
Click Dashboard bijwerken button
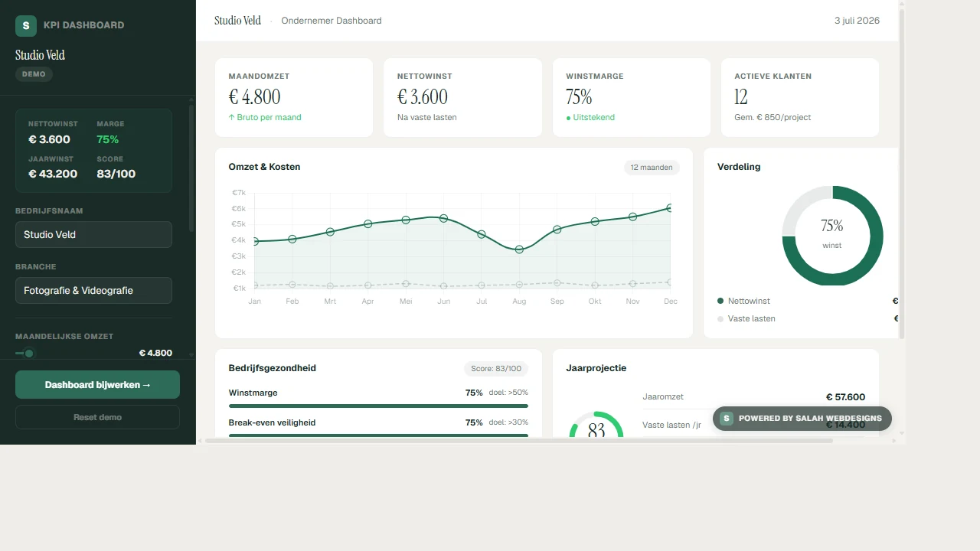[x=97, y=385]
